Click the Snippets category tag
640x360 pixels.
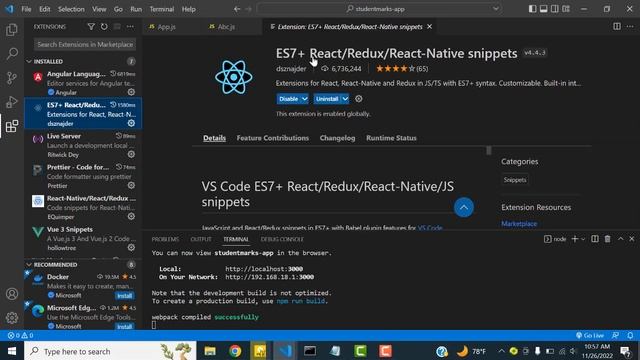point(515,180)
